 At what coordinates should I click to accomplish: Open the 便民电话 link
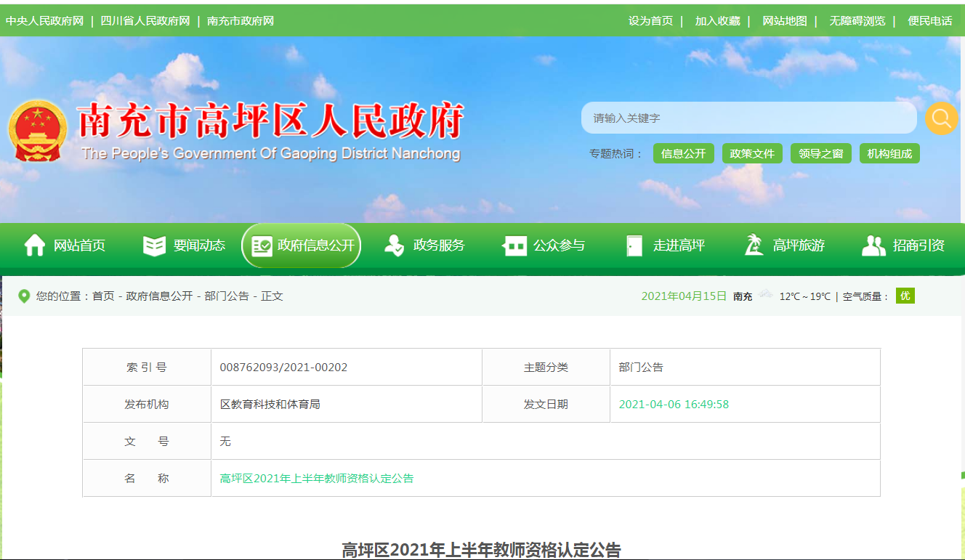coord(930,21)
